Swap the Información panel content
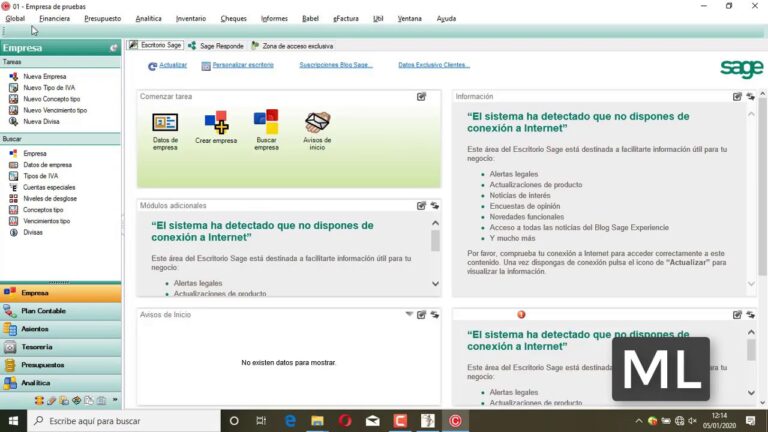The width and height of the screenshot is (768, 432). (750, 96)
